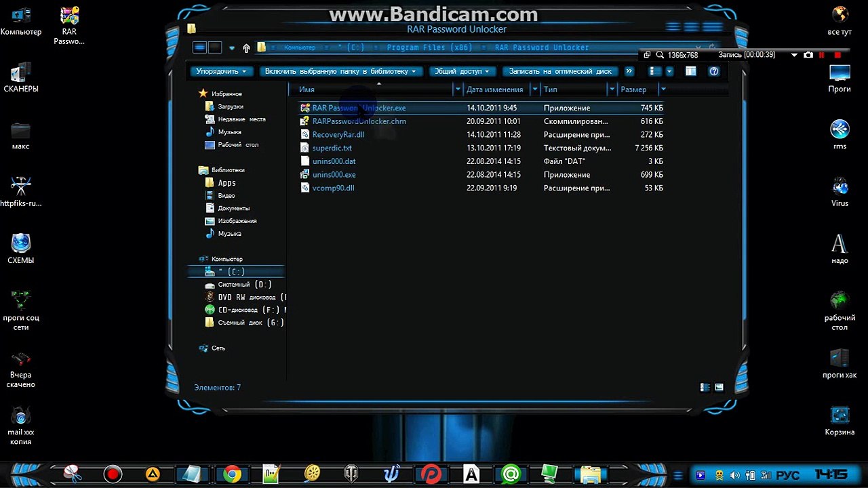The image size is (868, 488).
Task: Click the system clock in the tray
Action: pos(831,474)
